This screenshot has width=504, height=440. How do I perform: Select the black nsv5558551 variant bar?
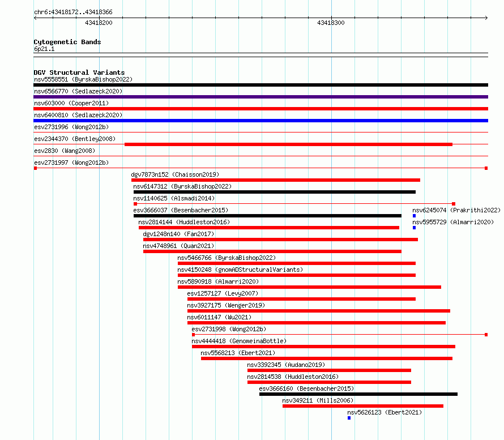pyautogui.click(x=260, y=85)
